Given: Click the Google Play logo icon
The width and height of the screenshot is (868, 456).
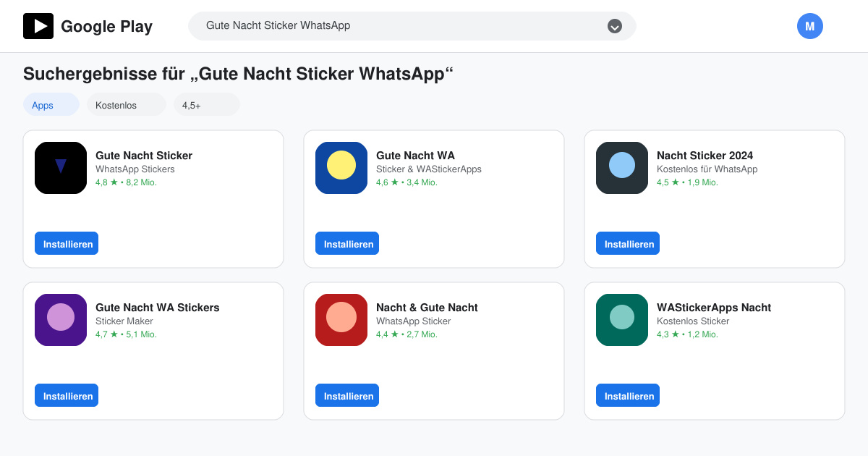Looking at the screenshot, I should click(x=38, y=26).
